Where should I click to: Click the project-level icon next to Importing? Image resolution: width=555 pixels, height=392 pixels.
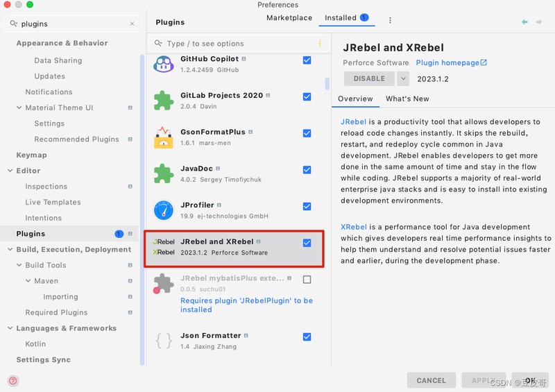pos(130,297)
